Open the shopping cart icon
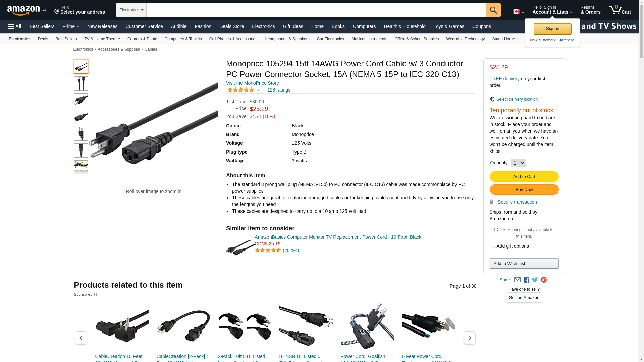The height and width of the screenshot is (362, 644). (620, 10)
